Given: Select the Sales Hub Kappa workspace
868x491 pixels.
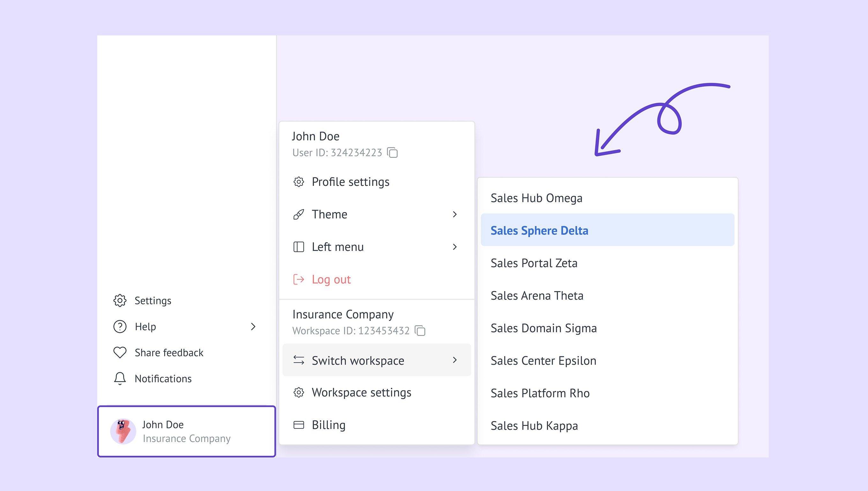Looking at the screenshot, I should tap(534, 426).
